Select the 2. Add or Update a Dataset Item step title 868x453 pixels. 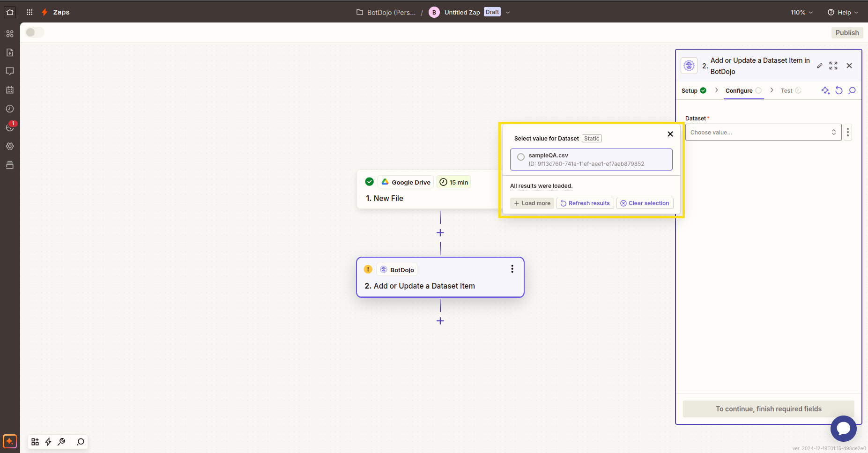[420, 286]
